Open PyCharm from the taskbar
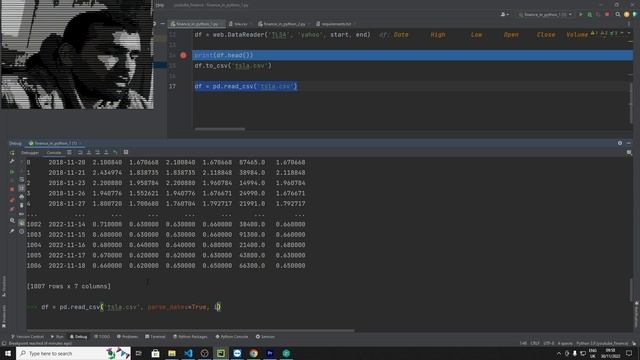The width and height of the screenshot is (640, 360). (x=221, y=353)
